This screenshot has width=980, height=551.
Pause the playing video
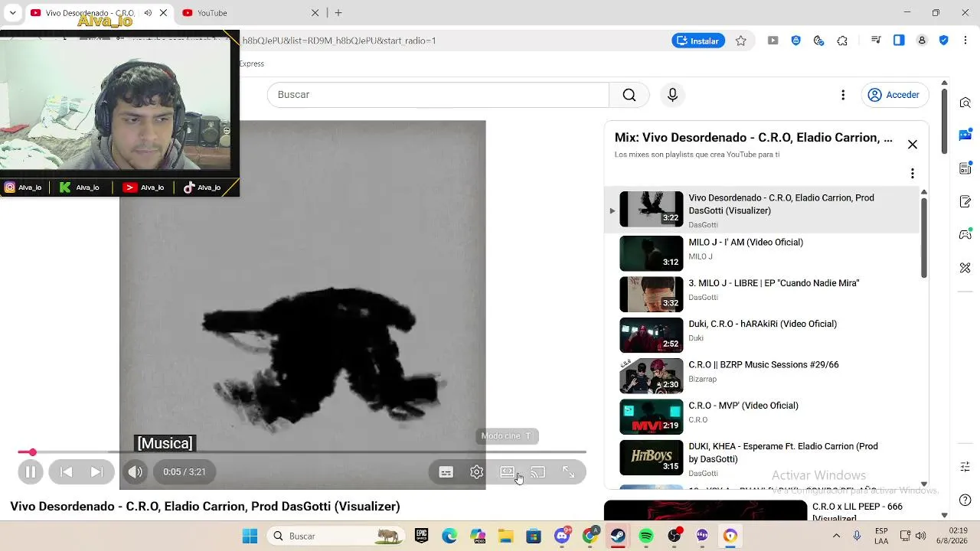(31, 472)
